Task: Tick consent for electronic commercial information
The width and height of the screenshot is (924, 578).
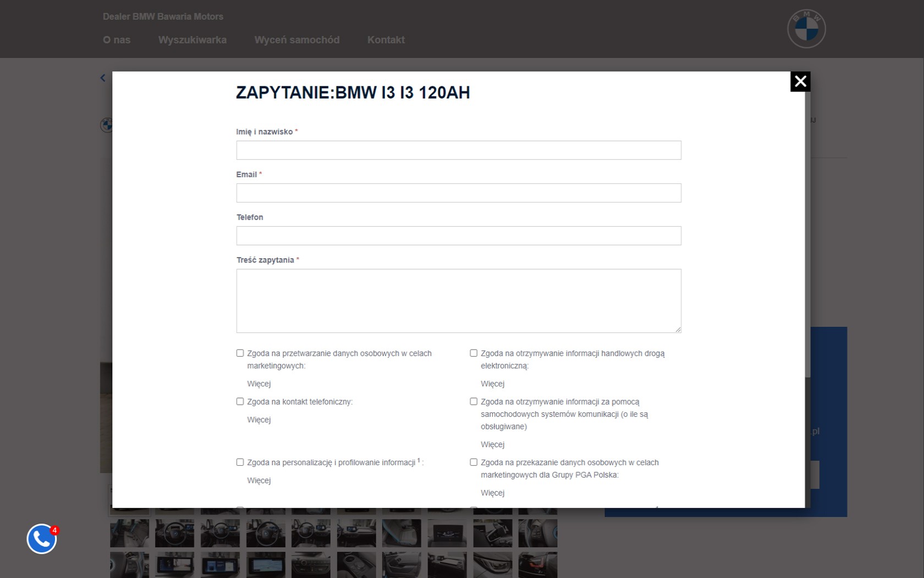Action: tap(474, 353)
